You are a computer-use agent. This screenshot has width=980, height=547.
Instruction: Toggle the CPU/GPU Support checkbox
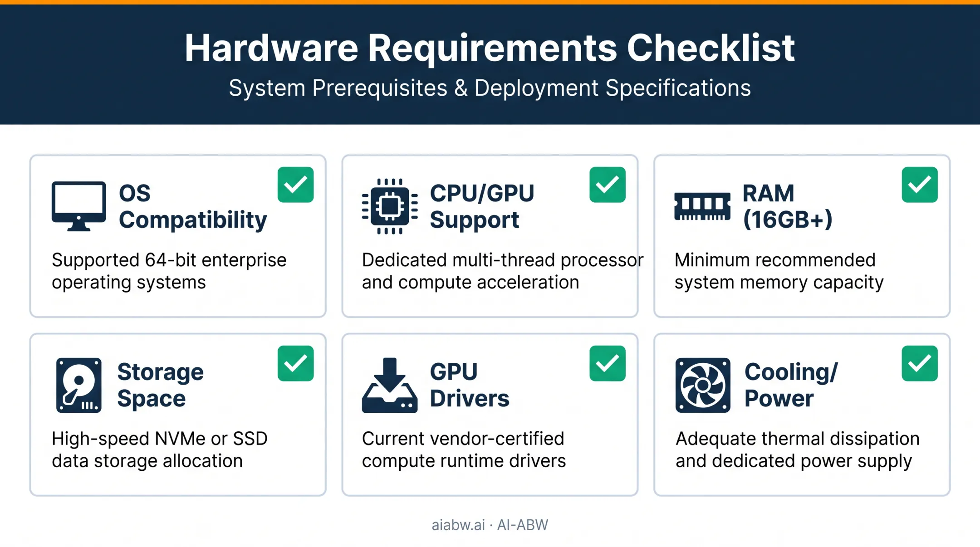click(608, 185)
